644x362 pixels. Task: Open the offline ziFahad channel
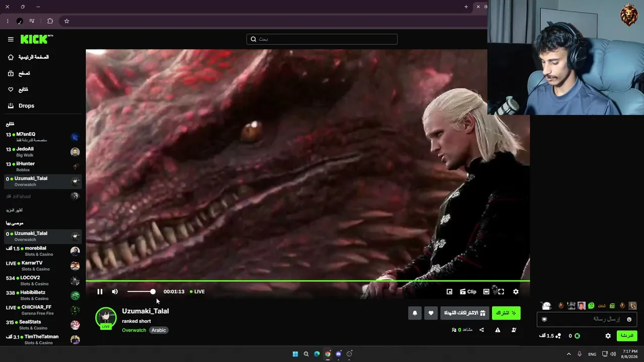pyautogui.click(x=43, y=196)
